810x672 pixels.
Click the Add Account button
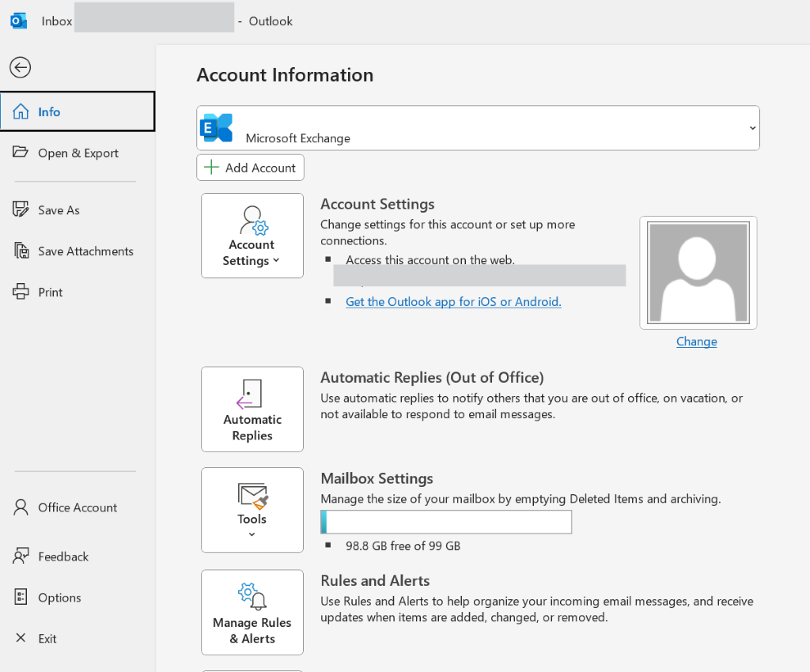tap(250, 167)
